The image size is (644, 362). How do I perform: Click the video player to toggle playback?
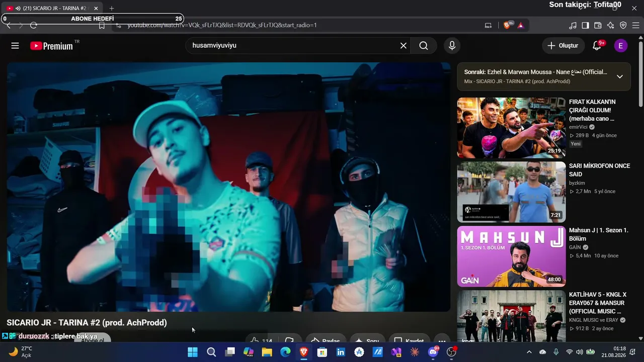coord(228,187)
